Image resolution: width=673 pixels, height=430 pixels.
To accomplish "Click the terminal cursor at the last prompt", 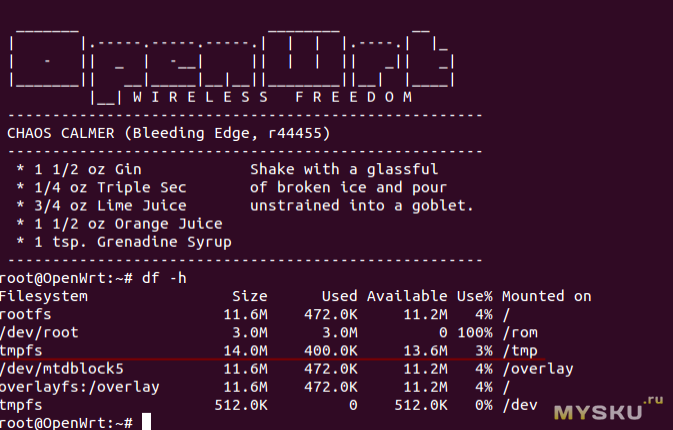I will point(146,421).
